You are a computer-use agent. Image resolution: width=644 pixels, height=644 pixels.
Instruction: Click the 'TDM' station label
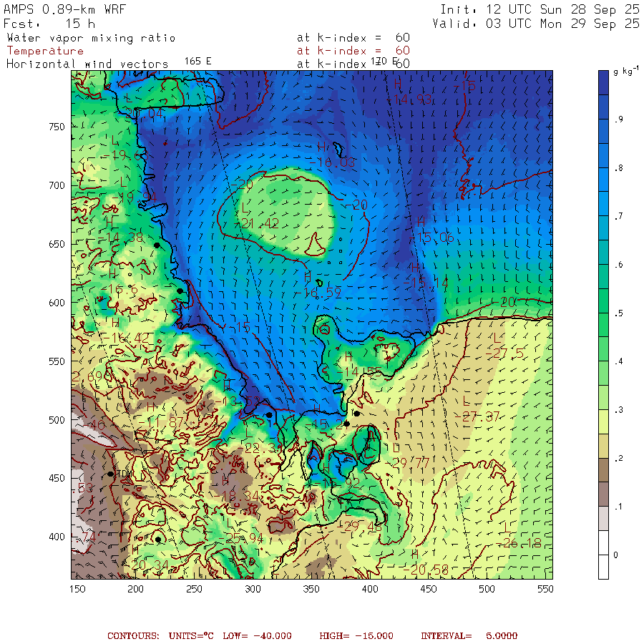point(124,474)
